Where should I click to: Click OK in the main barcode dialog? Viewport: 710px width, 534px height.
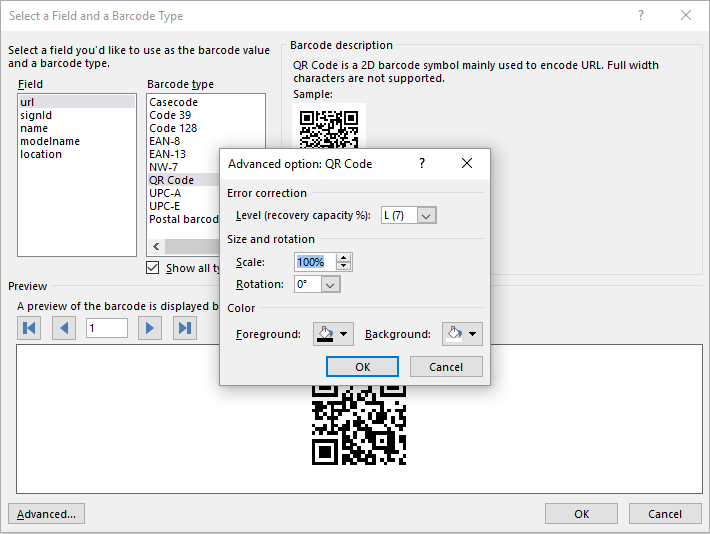[581, 514]
